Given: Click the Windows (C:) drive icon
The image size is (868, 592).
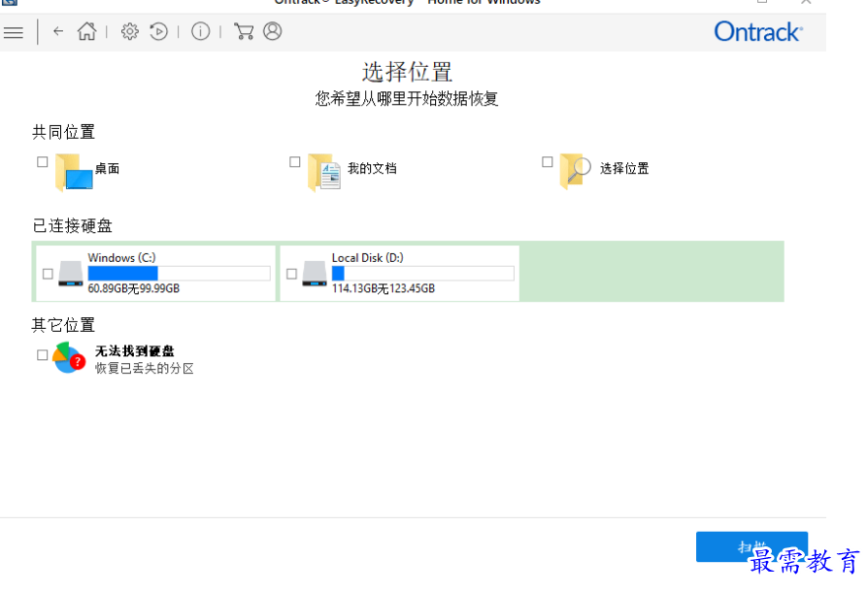Looking at the screenshot, I should pos(71,274).
